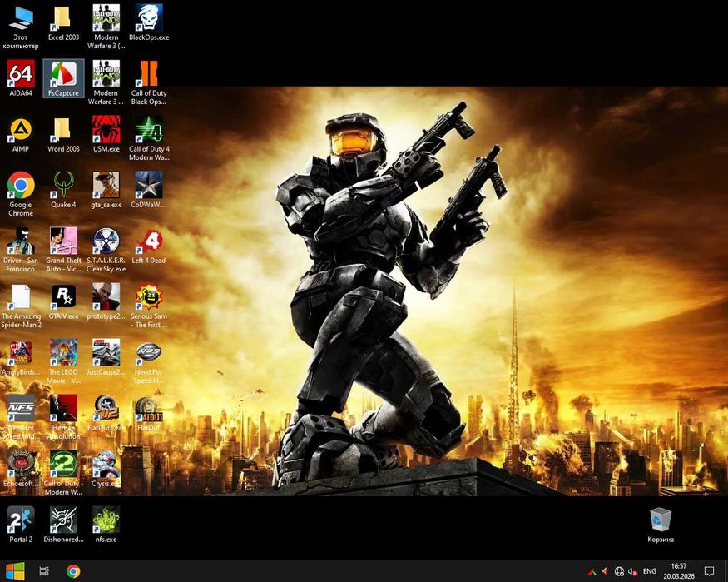The height and width of the screenshot is (582, 728).
Task: Select the prototype2... shortcut
Action: click(106, 302)
